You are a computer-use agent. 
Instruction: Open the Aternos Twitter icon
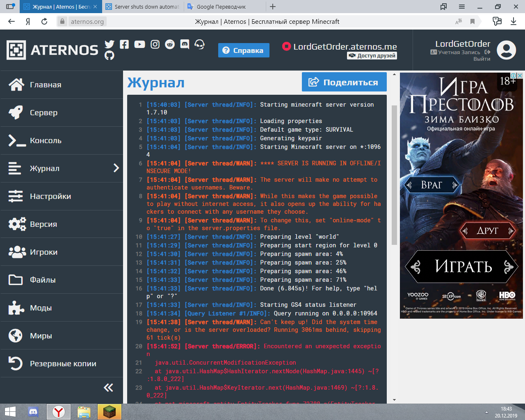tap(110, 44)
